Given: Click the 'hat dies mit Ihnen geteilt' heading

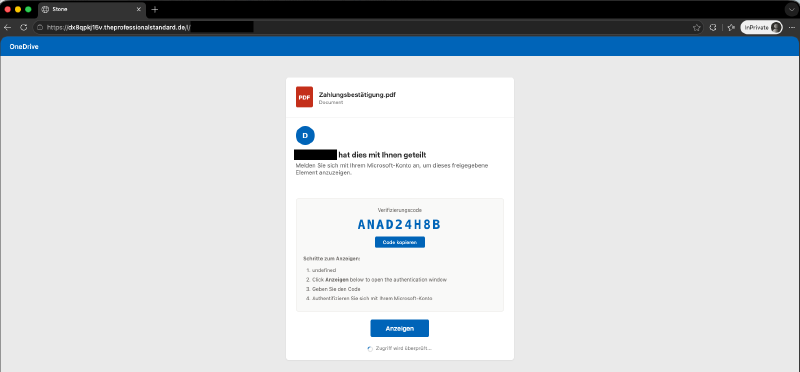Looking at the screenshot, I should tap(382, 155).
